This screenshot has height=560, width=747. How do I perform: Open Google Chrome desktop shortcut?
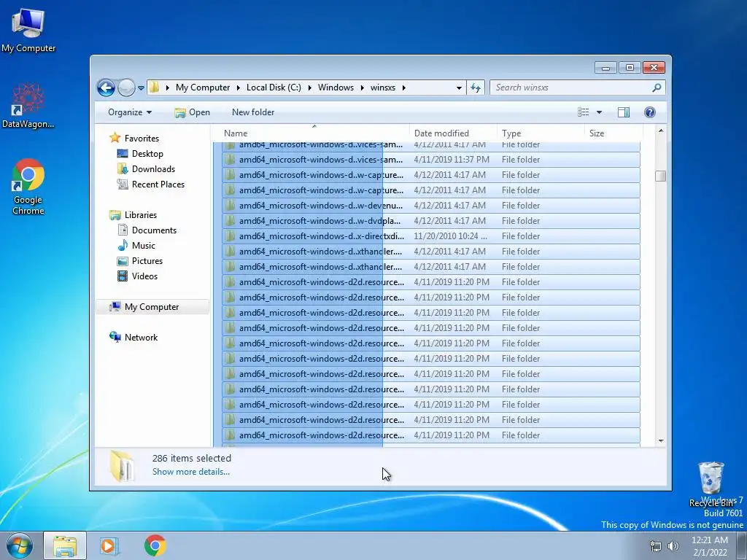coord(28,187)
